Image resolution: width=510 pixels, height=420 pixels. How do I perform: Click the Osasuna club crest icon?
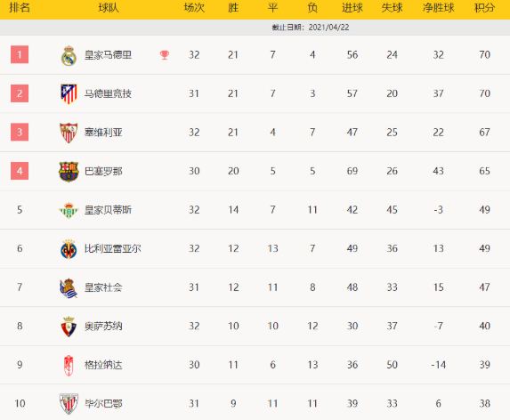[x=69, y=327]
